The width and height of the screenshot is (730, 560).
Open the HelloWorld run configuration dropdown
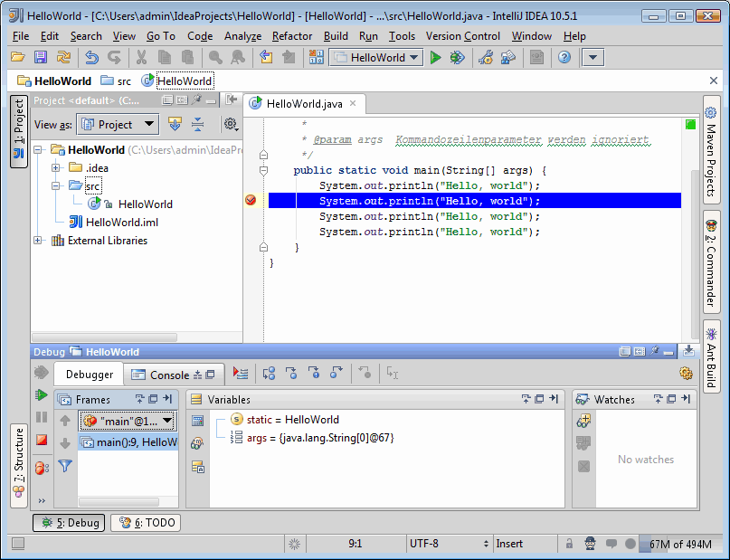point(376,57)
